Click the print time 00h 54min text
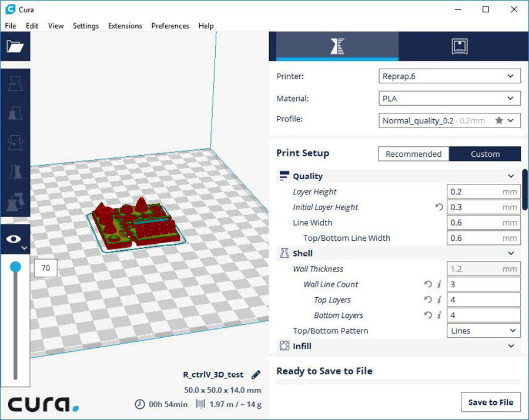529x420 pixels. (x=168, y=404)
